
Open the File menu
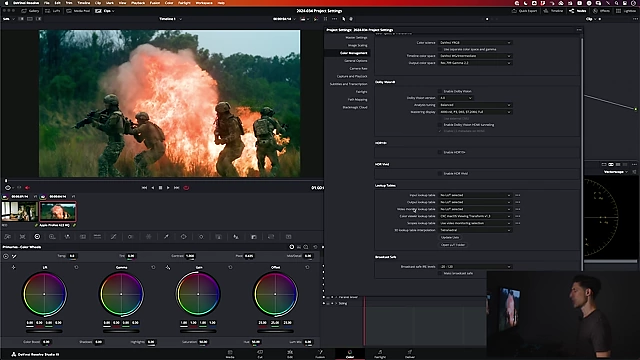(47, 3)
